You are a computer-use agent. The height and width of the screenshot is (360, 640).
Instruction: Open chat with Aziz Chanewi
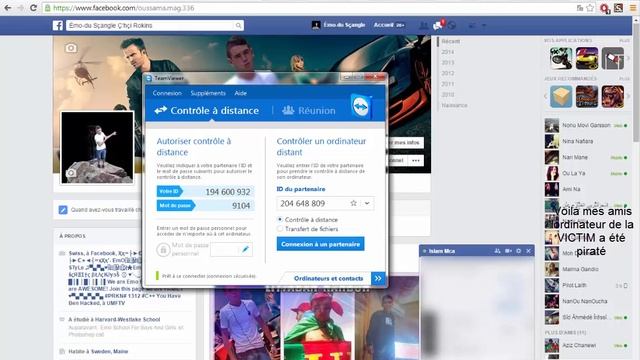[x=586, y=345]
